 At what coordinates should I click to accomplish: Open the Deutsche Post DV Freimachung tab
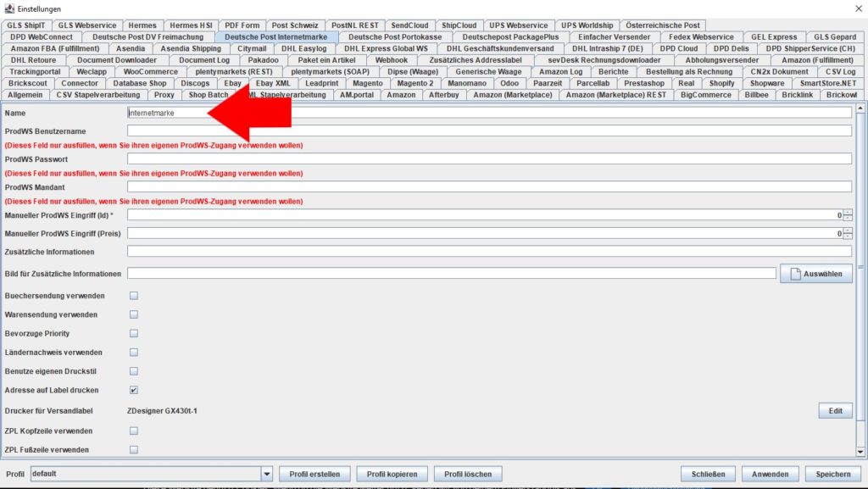(147, 37)
